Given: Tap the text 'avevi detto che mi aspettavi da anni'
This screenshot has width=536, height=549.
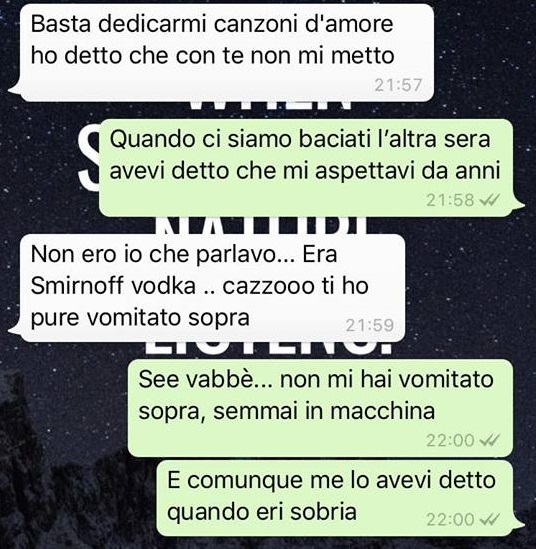Looking at the screenshot, I should click(x=305, y=172).
